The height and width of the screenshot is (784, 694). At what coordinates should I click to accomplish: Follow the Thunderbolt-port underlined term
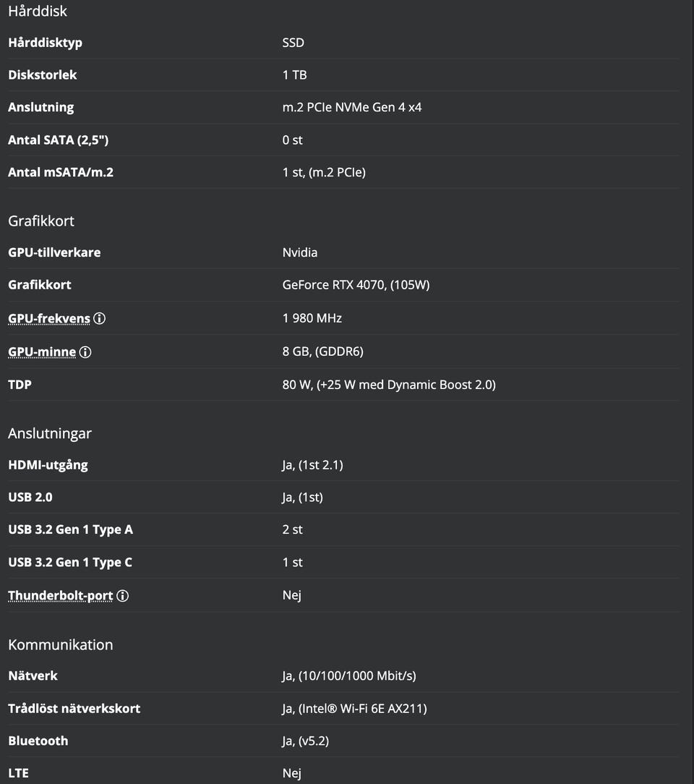pos(61,596)
